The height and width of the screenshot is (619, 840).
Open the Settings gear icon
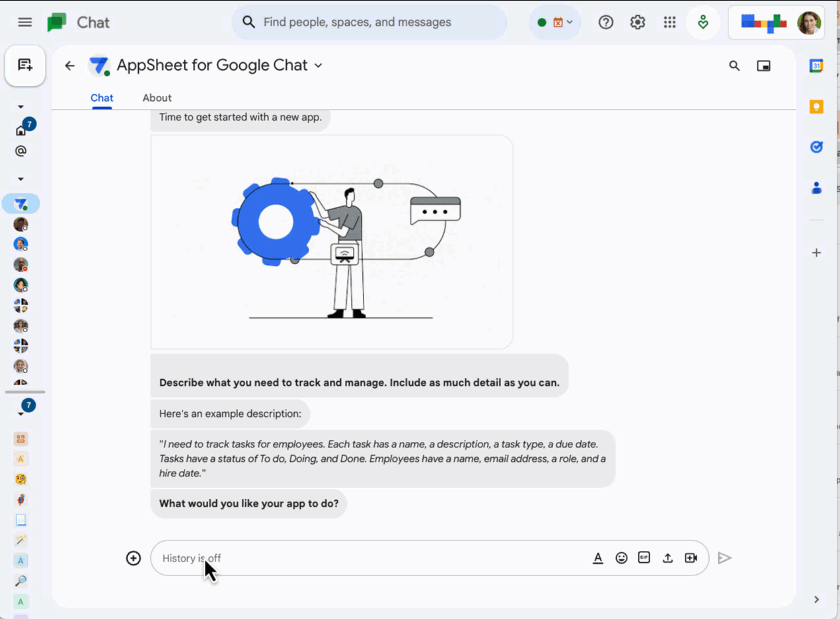coord(637,22)
